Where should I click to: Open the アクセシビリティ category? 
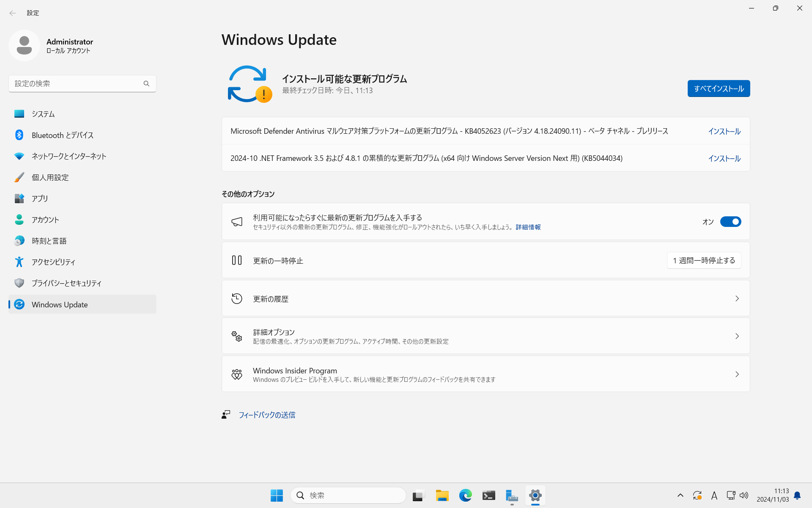pos(53,262)
